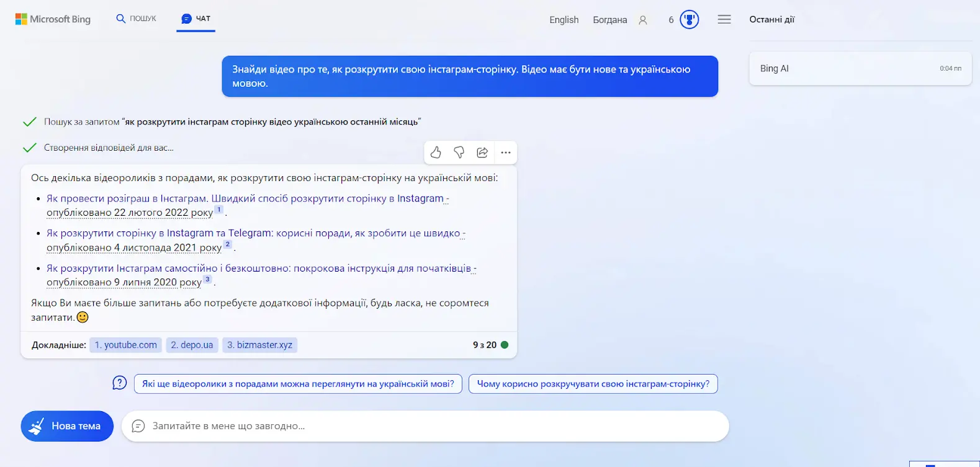The height and width of the screenshot is (467, 980).
Task: Click the search query status line
Action: pyautogui.click(x=232, y=122)
